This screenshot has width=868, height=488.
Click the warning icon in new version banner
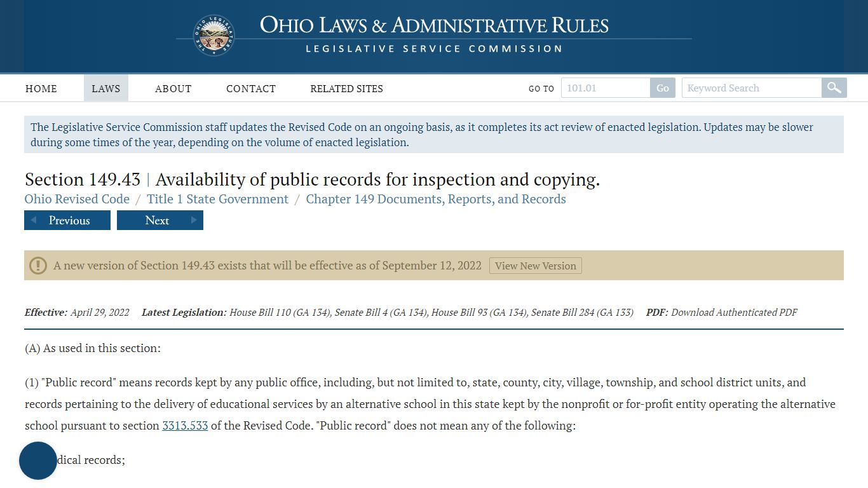pyautogui.click(x=38, y=266)
